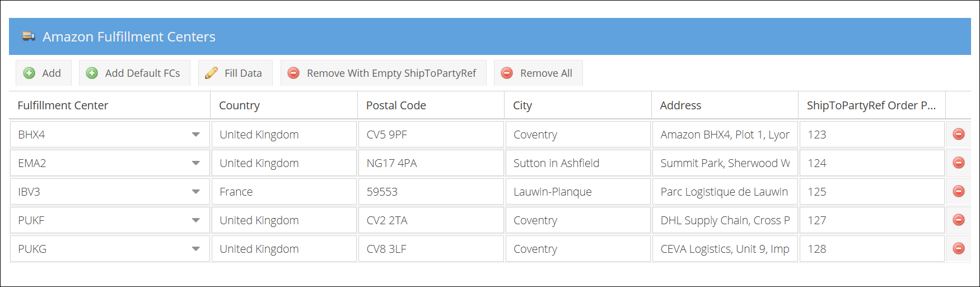Image resolution: width=980 pixels, height=287 pixels.
Task: Click the truck icon beside Amazon Fulfillment Centers
Action: (29, 36)
